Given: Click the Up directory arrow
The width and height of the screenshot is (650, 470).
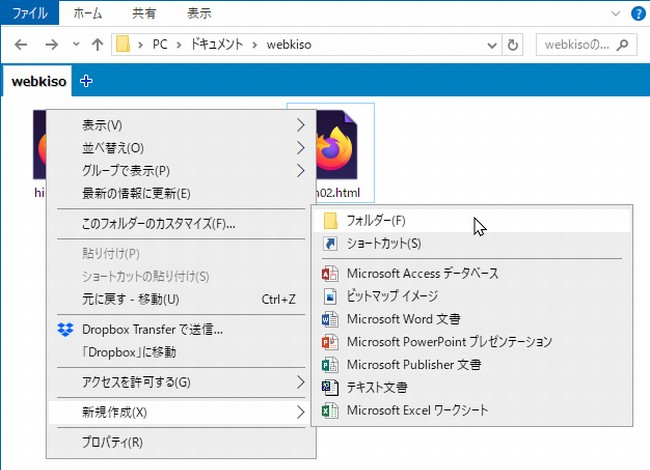Looking at the screenshot, I should (x=97, y=45).
